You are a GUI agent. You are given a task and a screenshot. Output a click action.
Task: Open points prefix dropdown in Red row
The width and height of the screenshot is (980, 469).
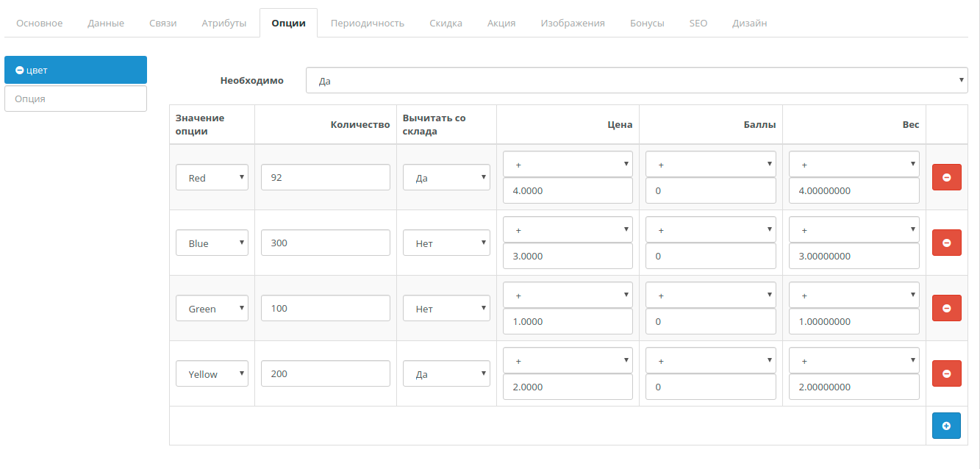(x=710, y=165)
